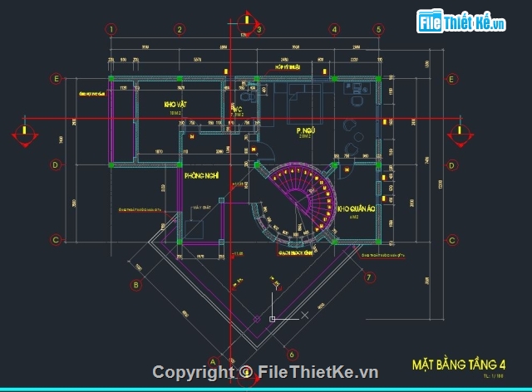Click the right-side grid axis bubble C
Viewport: 532px width, 392px height.
tap(451, 240)
